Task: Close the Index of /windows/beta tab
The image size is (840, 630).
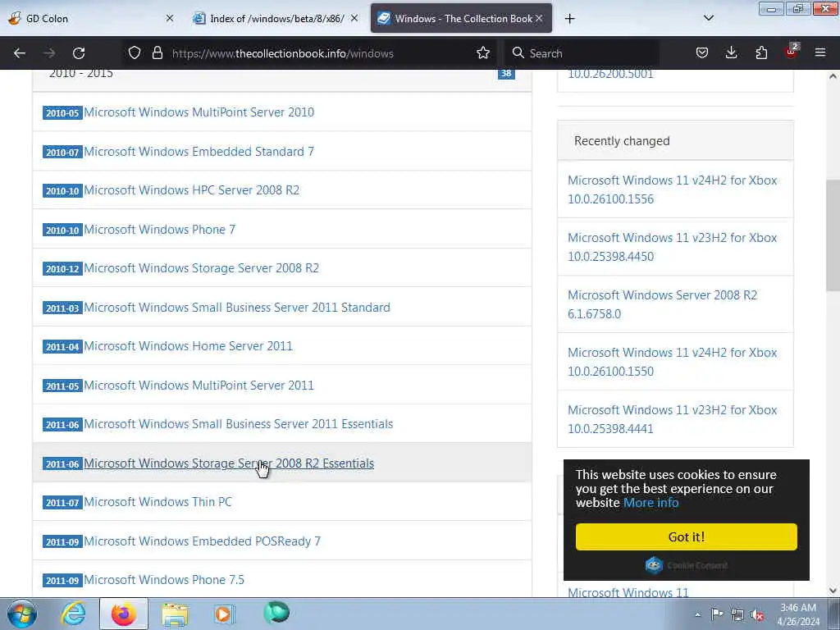Action: pyautogui.click(x=354, y=18)
